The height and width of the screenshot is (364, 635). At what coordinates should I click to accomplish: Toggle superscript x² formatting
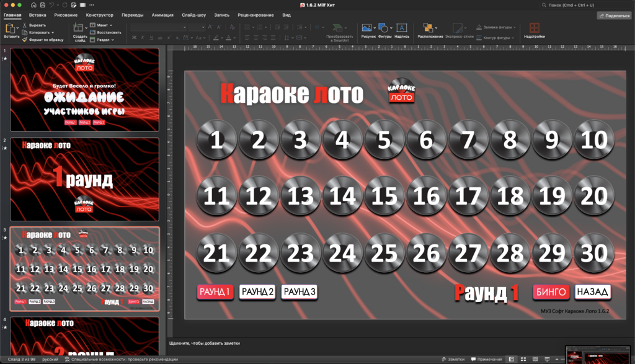(169, 38)
